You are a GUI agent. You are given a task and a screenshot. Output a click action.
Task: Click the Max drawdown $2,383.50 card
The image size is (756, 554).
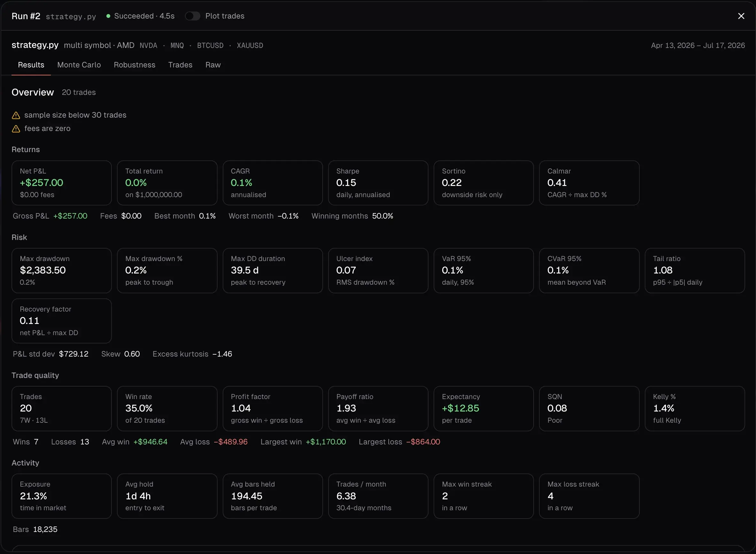pos(62,271)
